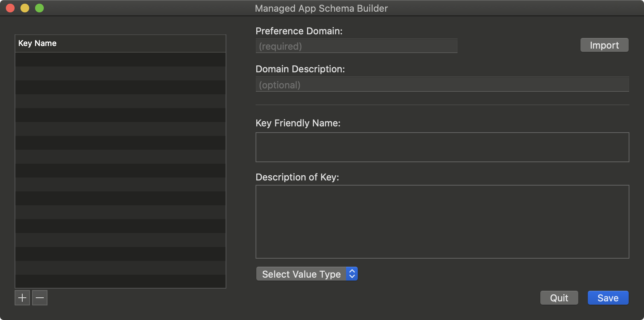Screen dimensions: 644x320
Task: Focus the Domain Description optional field
Action: tap(442, 84)
